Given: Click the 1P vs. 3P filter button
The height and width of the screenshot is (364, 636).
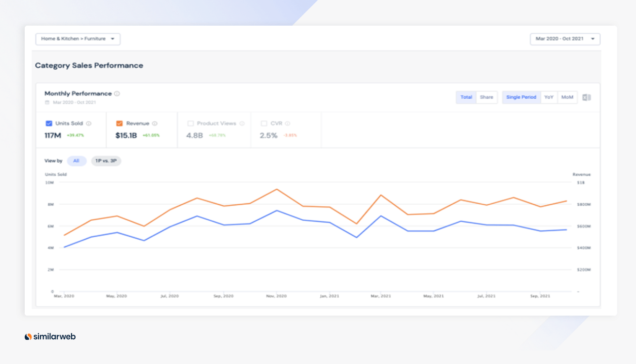Looking at the screenshot, I should 106,161.
